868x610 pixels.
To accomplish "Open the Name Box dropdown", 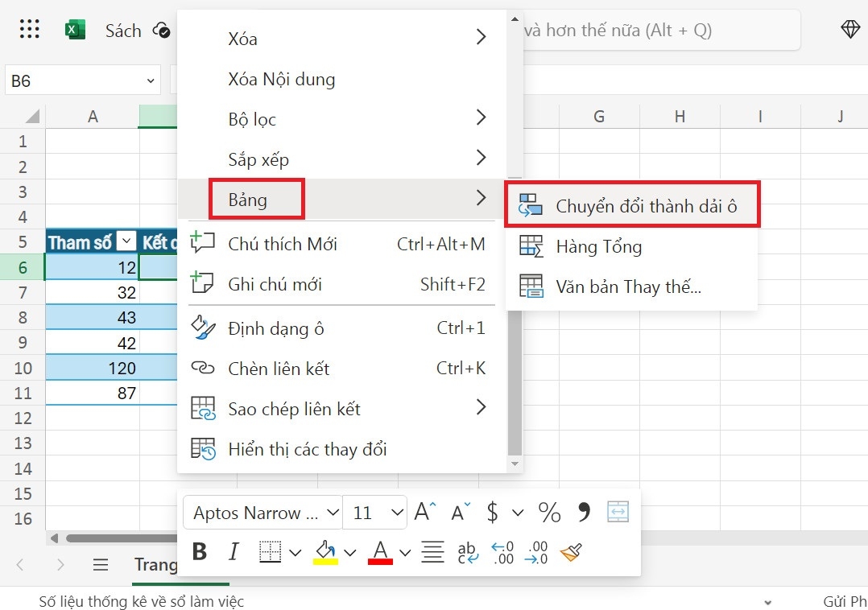I will (150, 80).
